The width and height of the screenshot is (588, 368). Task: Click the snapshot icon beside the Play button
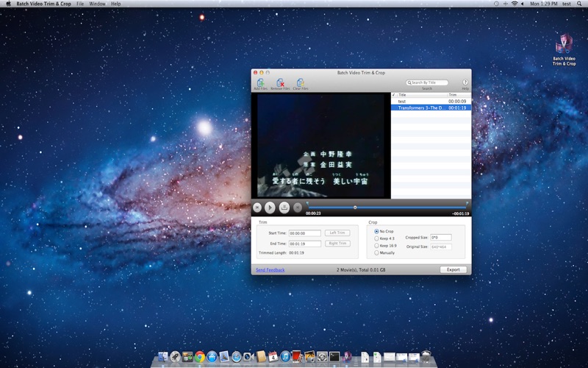point(284,208)
